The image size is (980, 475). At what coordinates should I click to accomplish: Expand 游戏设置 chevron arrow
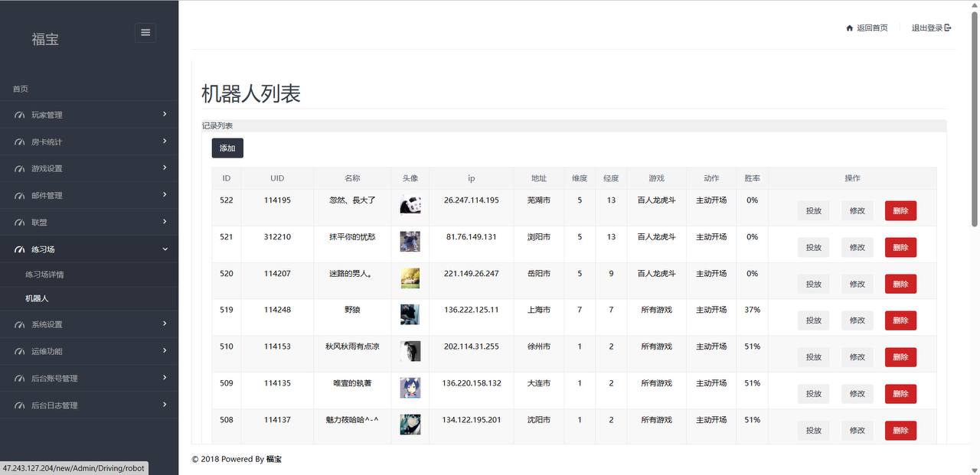(x=165, y=168)
